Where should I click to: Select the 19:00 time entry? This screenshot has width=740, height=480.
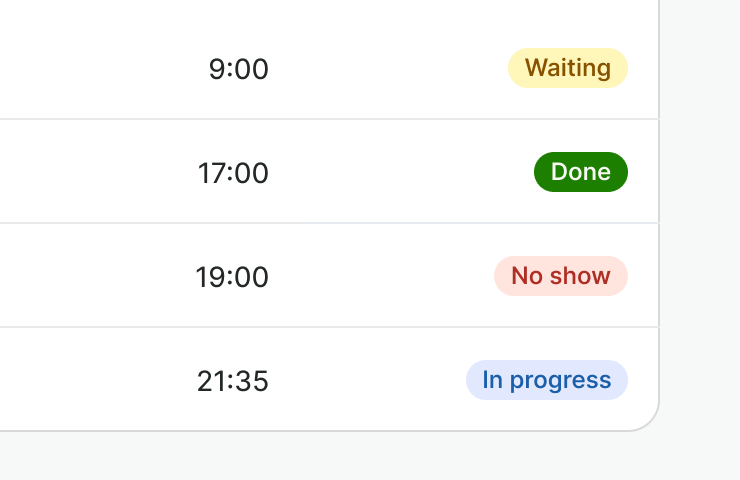coord(232,277)
